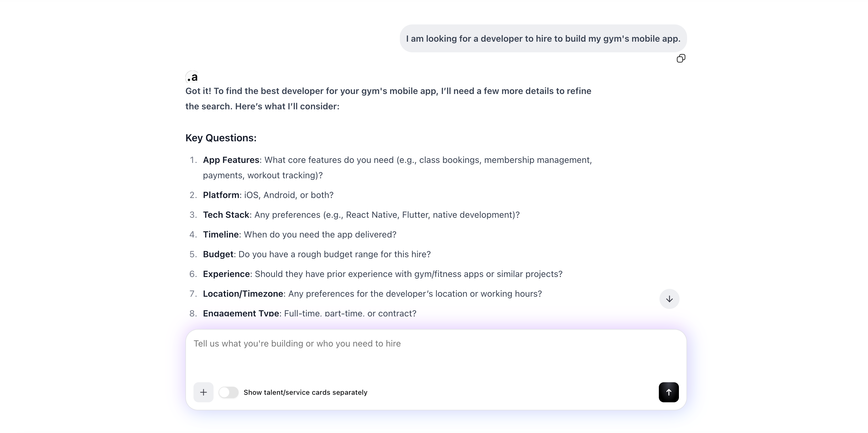
Task: Switch off the separate cards display option
Action: (x=229, y=392)
